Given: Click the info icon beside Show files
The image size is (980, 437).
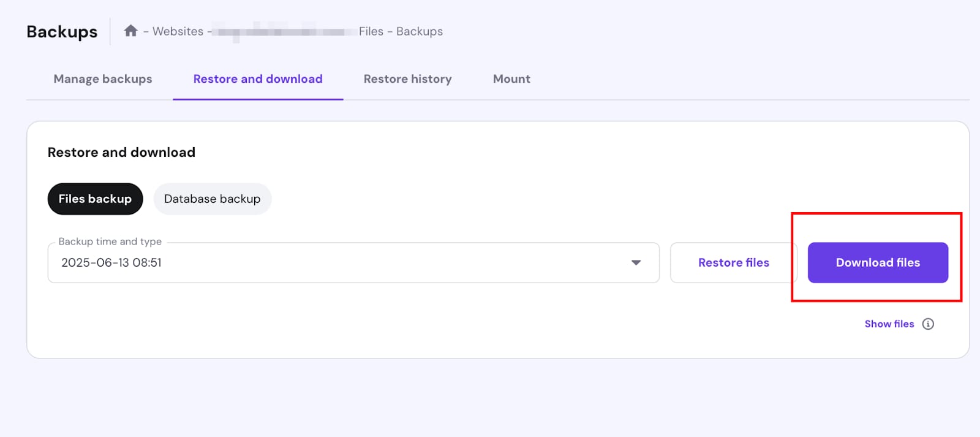Looking at the screenshot, I should coord(928,324).
